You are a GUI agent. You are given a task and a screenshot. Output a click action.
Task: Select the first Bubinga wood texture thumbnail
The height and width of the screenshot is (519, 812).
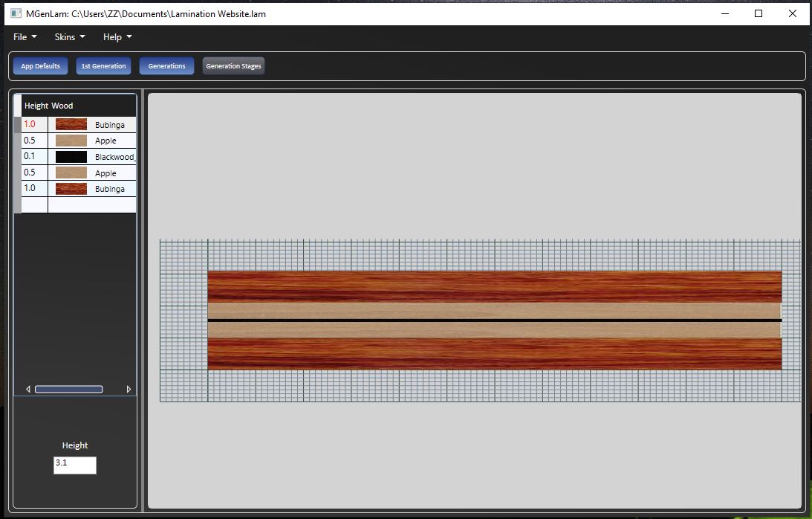coord(71,124)
